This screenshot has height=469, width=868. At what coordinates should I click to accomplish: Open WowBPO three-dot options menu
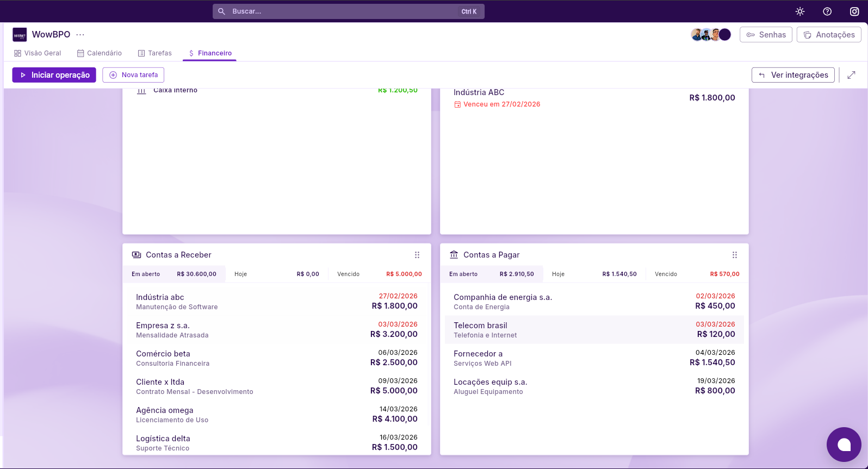click(x=80, y=34)
